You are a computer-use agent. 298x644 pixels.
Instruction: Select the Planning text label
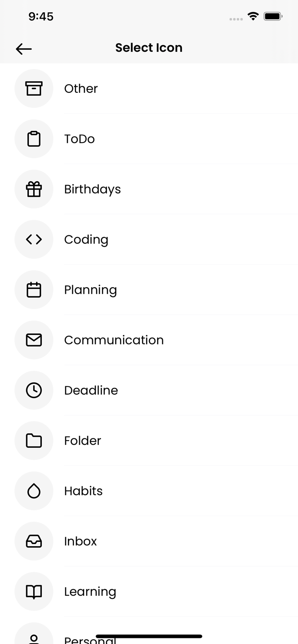[90, 290]
